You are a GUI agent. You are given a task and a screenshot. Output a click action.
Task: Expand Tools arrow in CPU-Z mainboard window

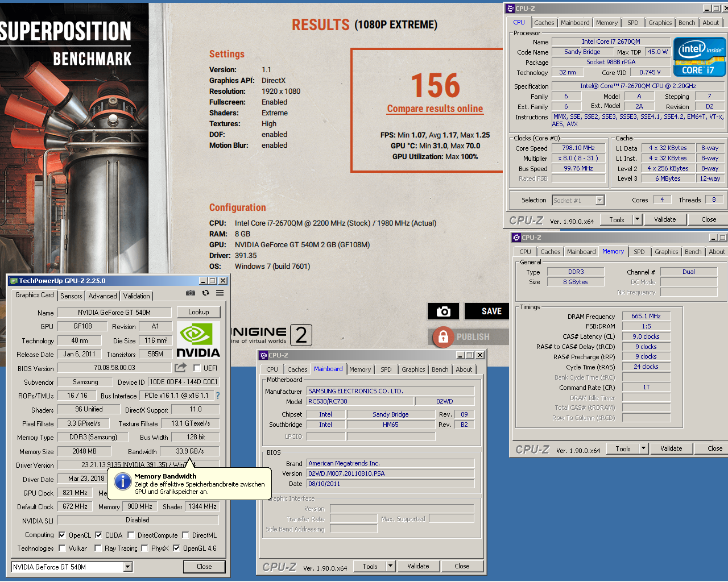390,566
